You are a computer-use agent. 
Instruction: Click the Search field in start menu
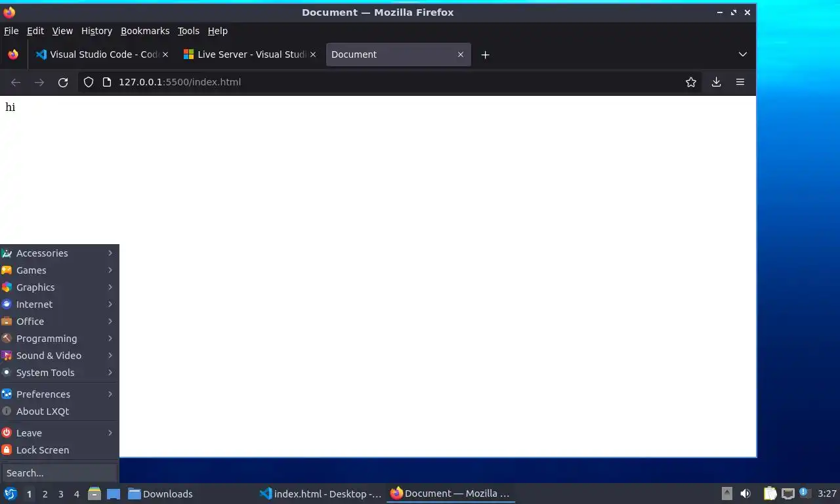pyautogui.click(x=59, y=473)
